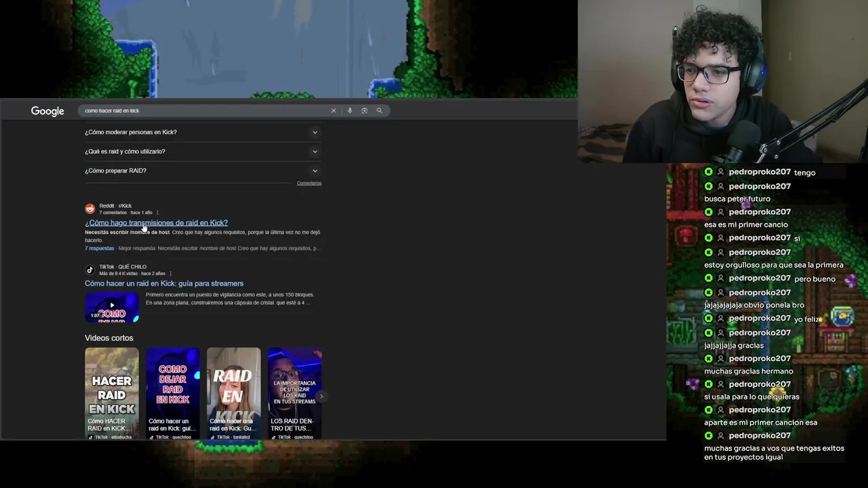Click username pedroproko207 beside 'pero bueno'
Screen dimensions: 868x488
(x=759, y=279)
